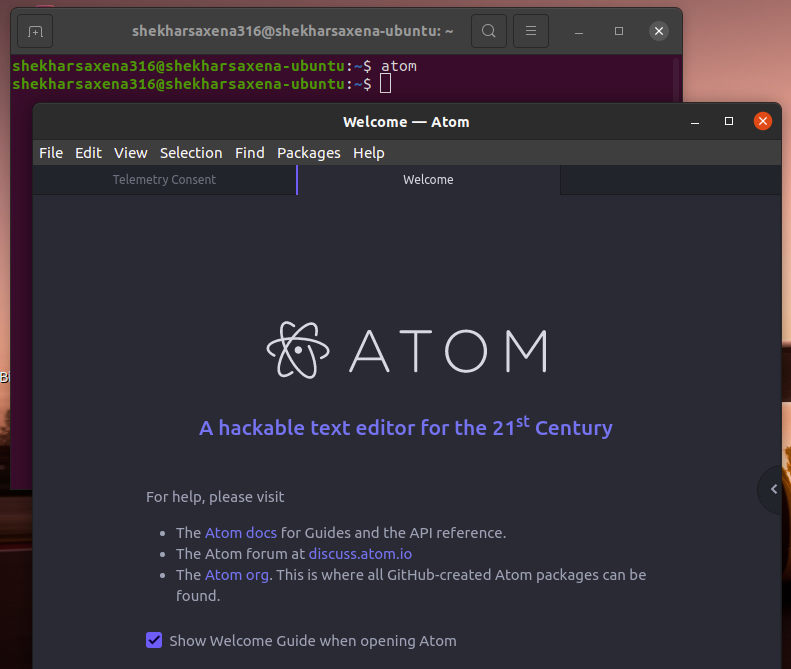Switch to Telemetry Consent tab
Viewport: 791px width, 669px height.
pos(164,180)
